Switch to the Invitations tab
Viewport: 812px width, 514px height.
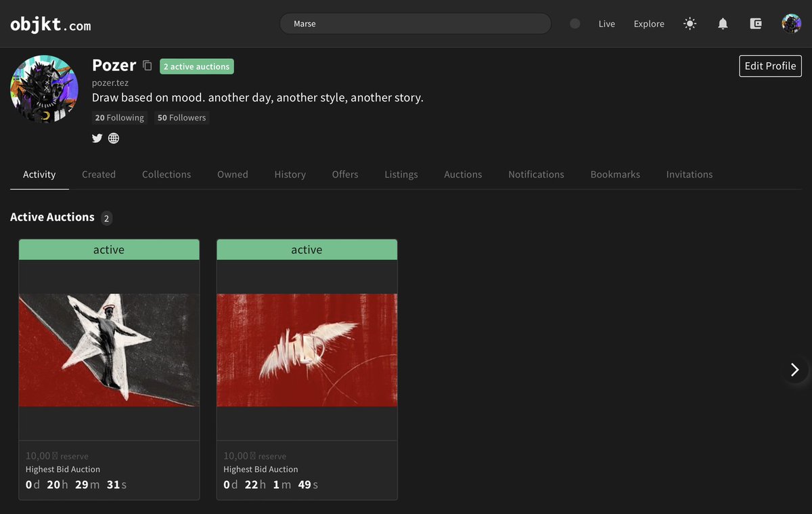coord(690,174)
